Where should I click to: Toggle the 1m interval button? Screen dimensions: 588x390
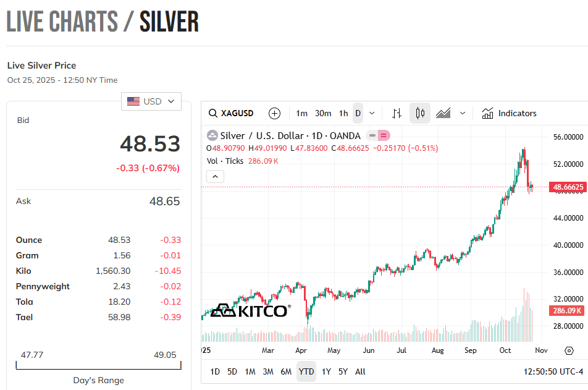(x=301, y=114)
